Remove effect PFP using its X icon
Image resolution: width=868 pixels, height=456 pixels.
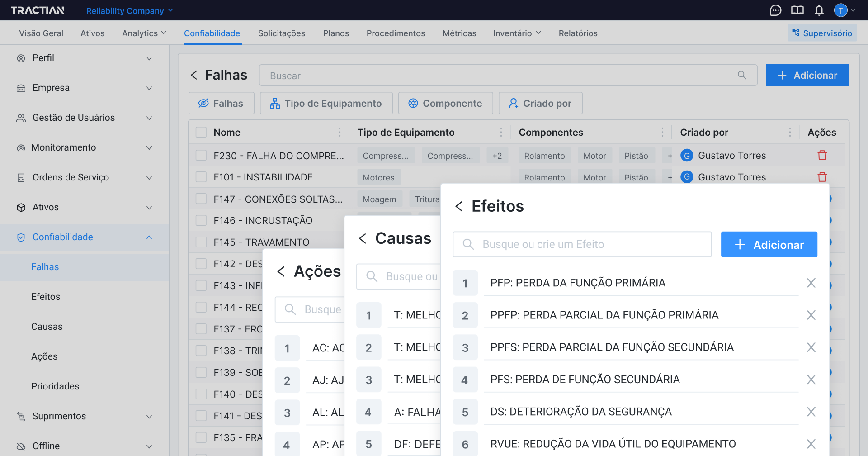811,283
